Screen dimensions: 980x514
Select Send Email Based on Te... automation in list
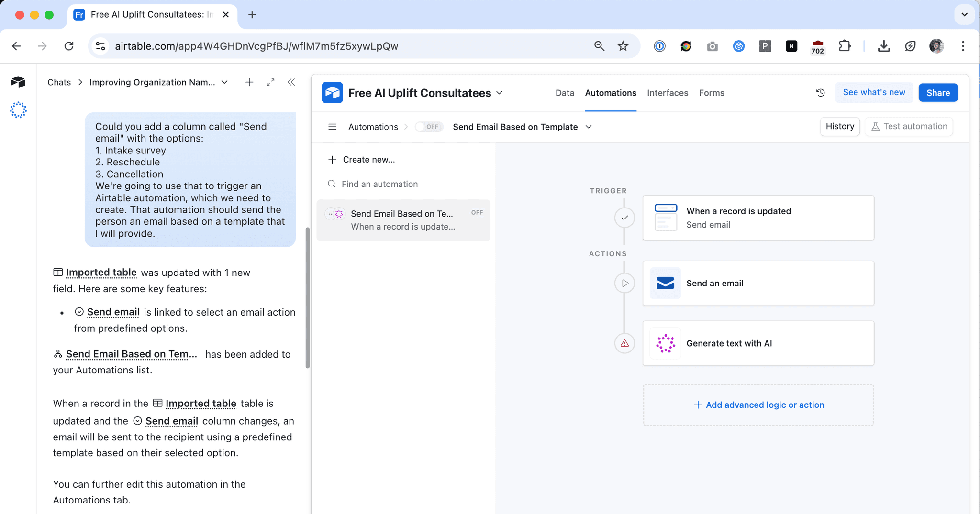point(403,220)
